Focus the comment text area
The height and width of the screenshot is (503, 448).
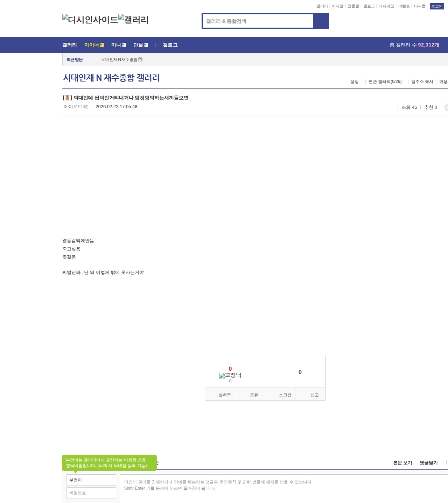coord(284,489)
